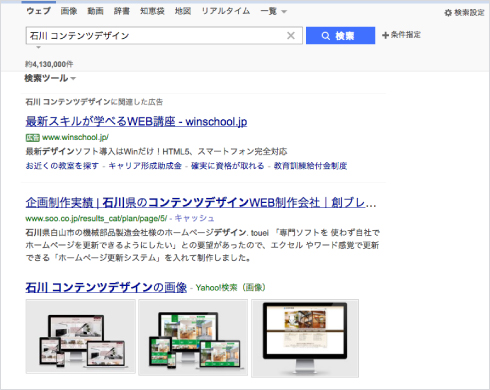Click the gear icon for 検索設定
490x390 pixels.
click(x=448, y=13)
